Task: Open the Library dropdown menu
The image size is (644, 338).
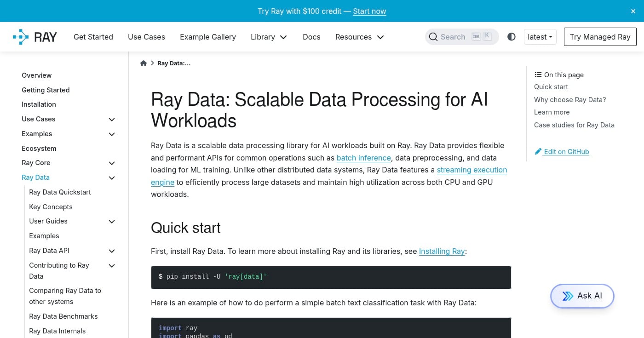Action: 269,37
